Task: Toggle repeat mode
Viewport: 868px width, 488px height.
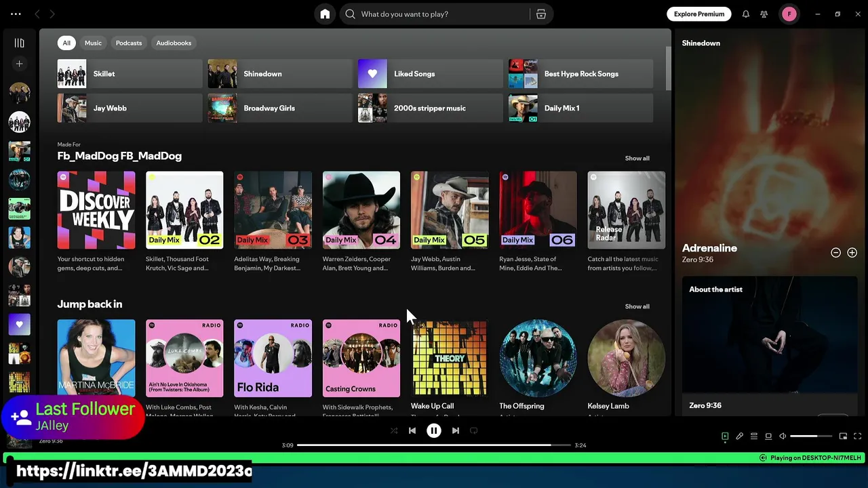Action: (x=474, y=430)
